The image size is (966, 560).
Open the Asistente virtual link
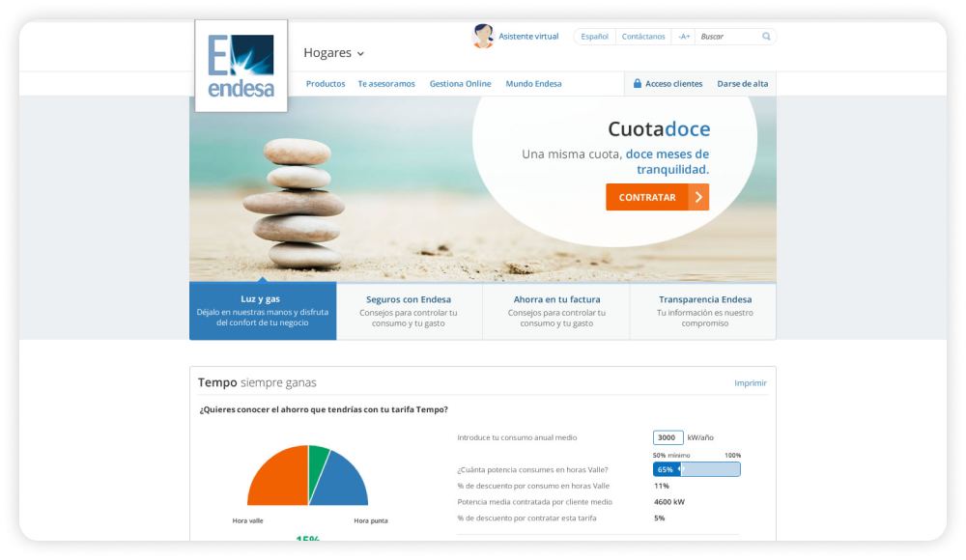pyautogui.click(x=528, y=37)
